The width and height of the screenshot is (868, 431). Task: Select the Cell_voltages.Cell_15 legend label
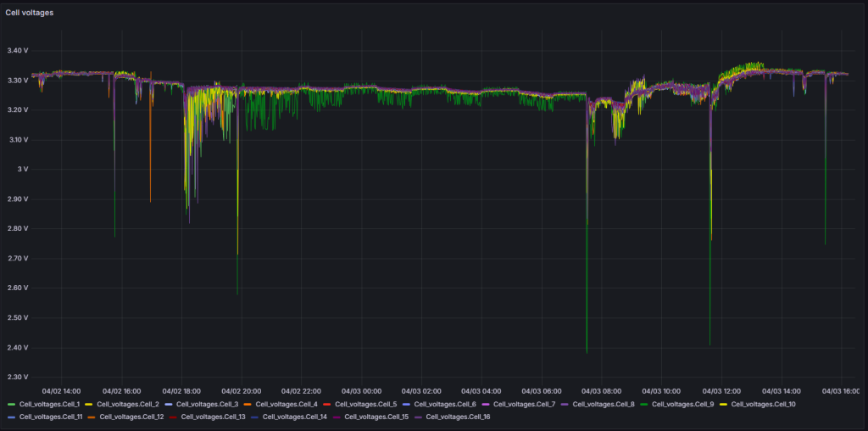[x=377, y=416]
